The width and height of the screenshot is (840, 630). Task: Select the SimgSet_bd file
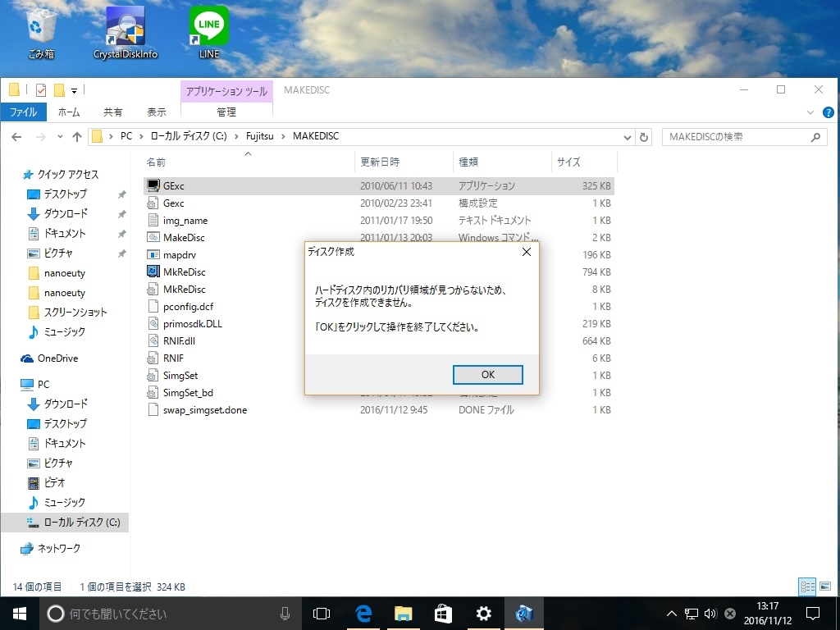225,393
